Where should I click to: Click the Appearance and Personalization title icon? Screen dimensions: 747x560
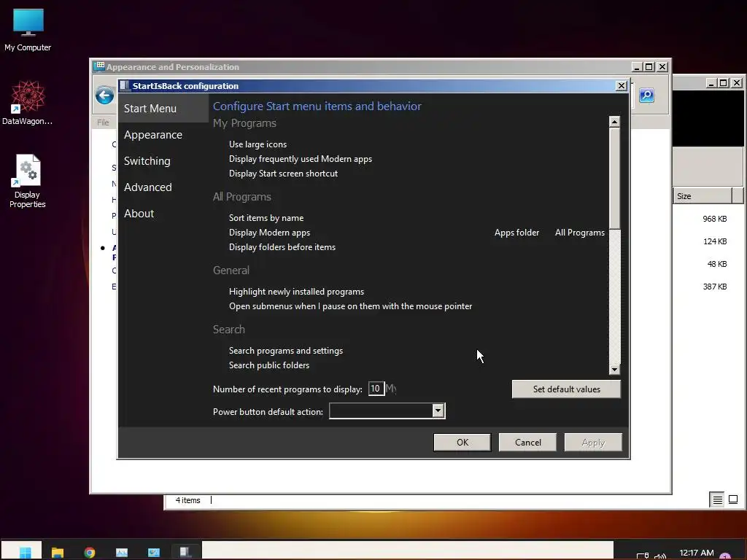[99, 66]
